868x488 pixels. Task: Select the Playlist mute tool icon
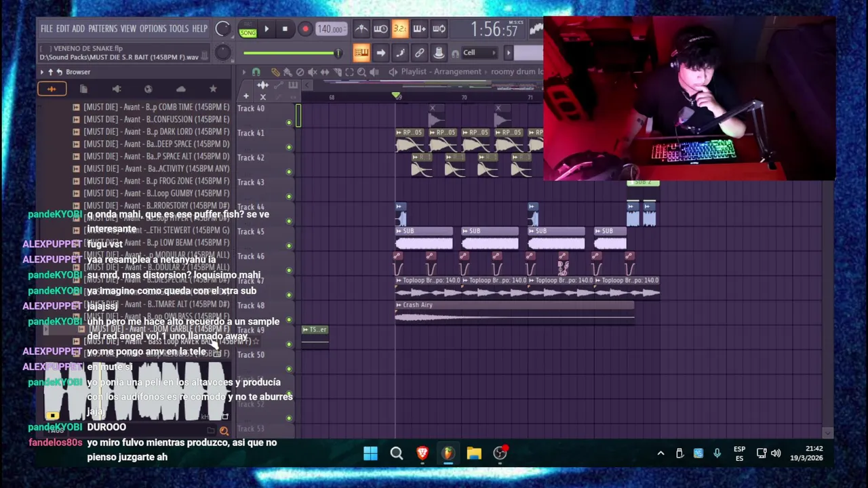click(x=313, y=72)
